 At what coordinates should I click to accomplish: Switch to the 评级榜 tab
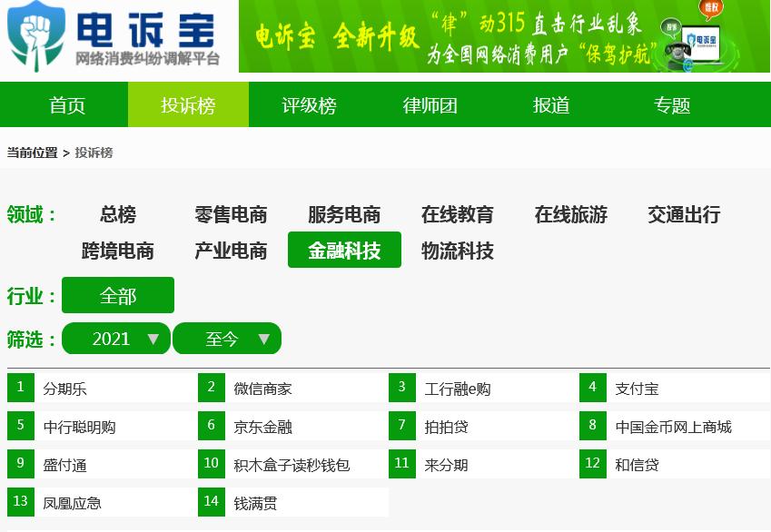pos(308,104)
